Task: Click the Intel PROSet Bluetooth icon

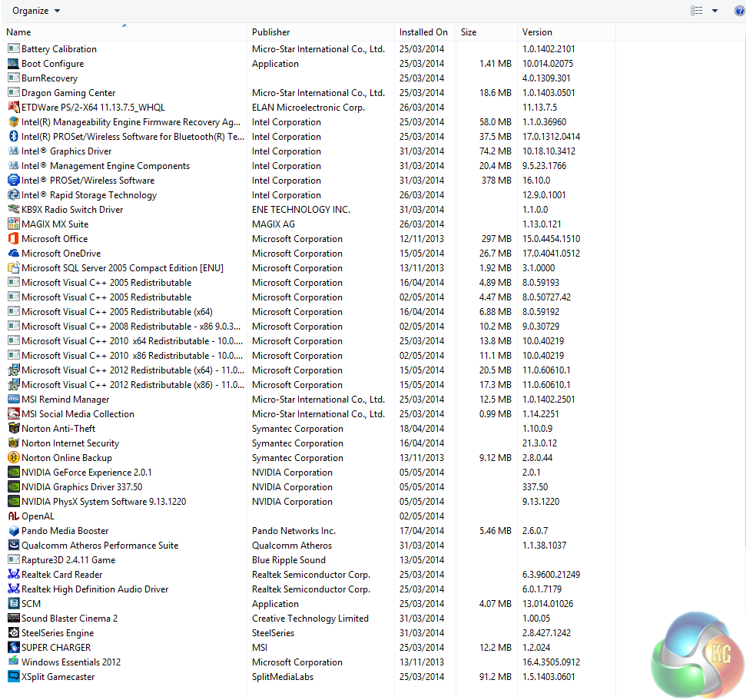Action: click(x=14, y=136)
